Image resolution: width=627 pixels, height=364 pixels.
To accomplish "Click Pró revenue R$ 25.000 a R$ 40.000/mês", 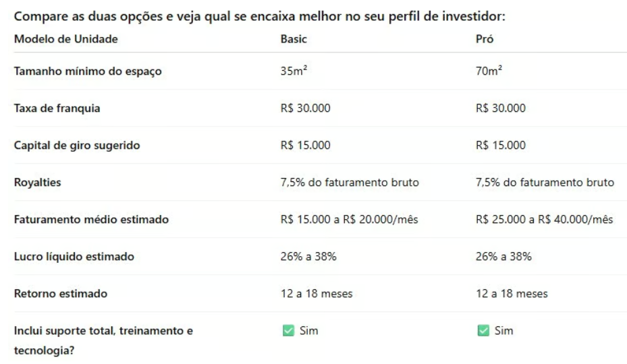I will (x=544, y=219).
